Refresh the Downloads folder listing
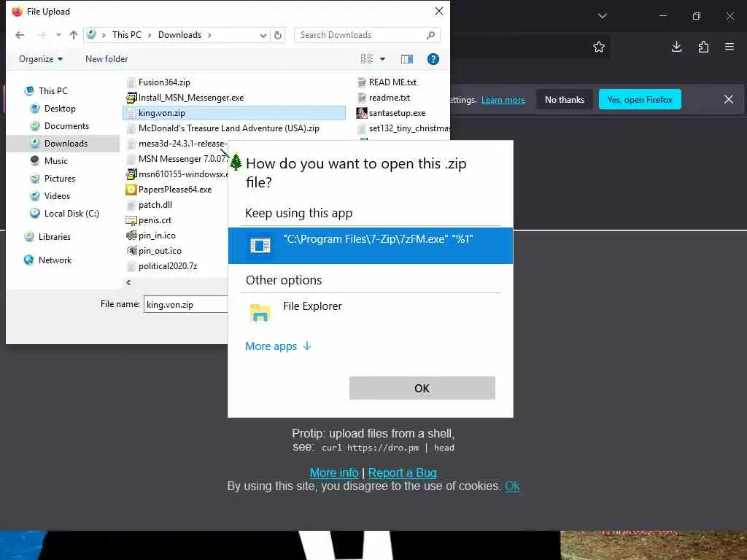The image size is (747, 560). [x=278, y=35]
